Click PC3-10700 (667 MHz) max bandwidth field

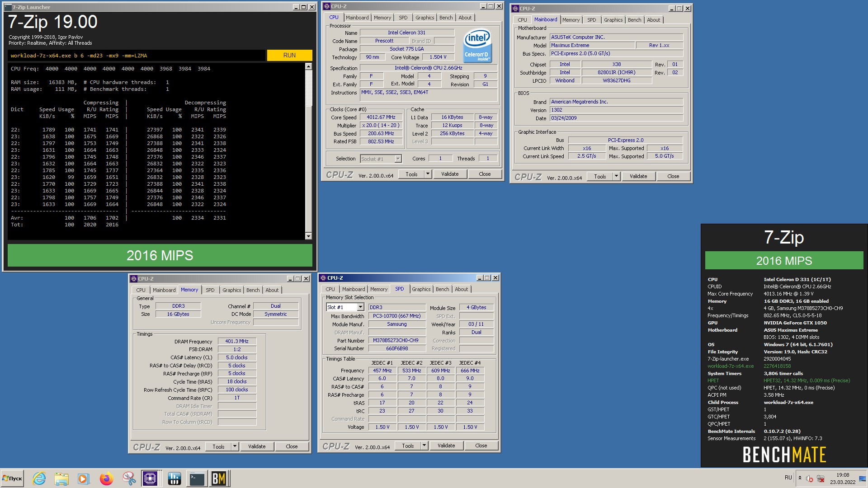pos(397,316)
